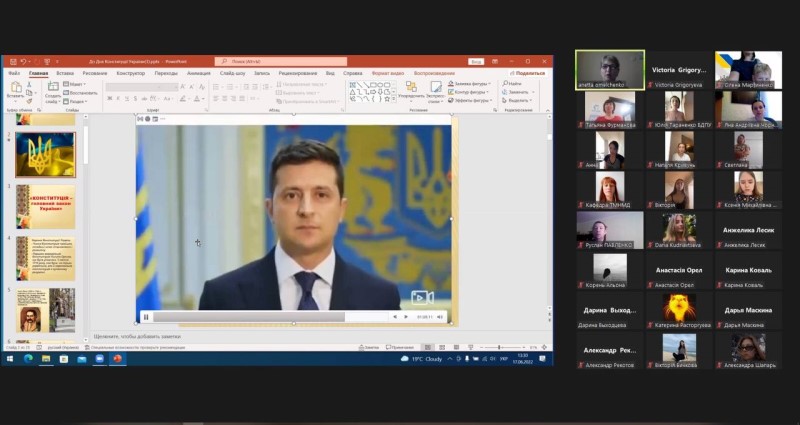
Task: Select the «Конституція» slide 3 thumbnail
Action: coord(45,207)
